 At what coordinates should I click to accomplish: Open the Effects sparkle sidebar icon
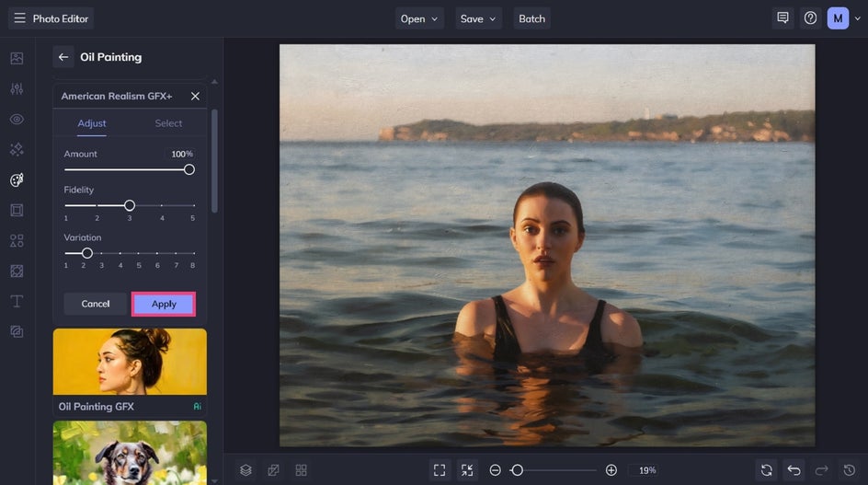point(17,149)
